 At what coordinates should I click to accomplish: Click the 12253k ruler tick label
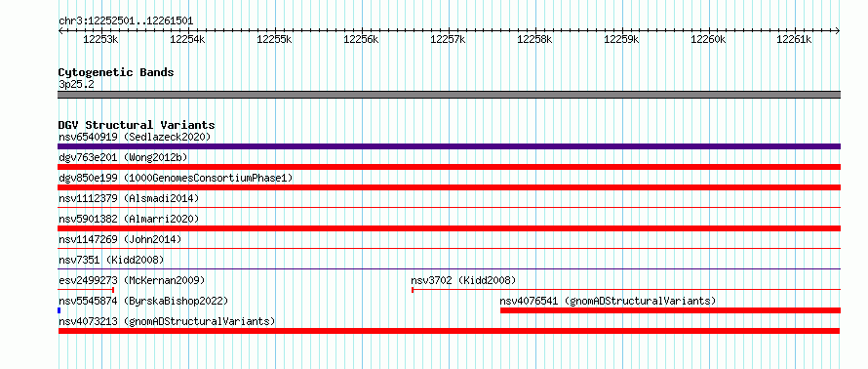pyautogui.click(x=100, y=39)
